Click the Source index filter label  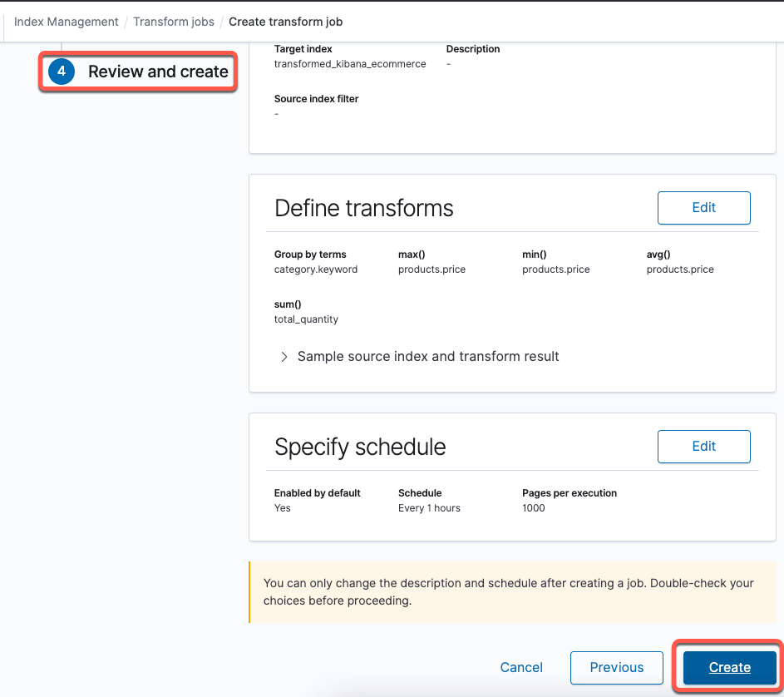tap(317, 99)
